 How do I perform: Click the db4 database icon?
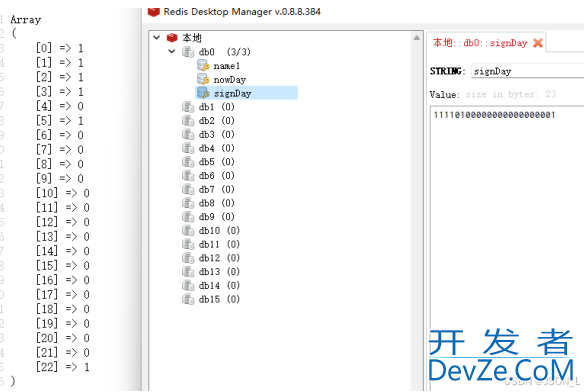point(188,148)
